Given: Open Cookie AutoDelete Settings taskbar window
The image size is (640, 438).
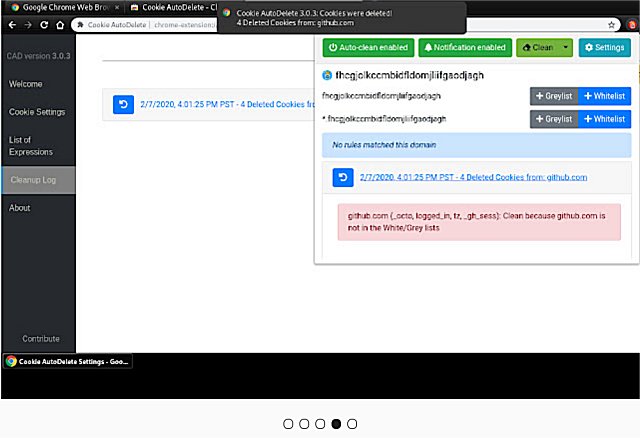Looking at the screenshot, I should [x=68, y=361].
